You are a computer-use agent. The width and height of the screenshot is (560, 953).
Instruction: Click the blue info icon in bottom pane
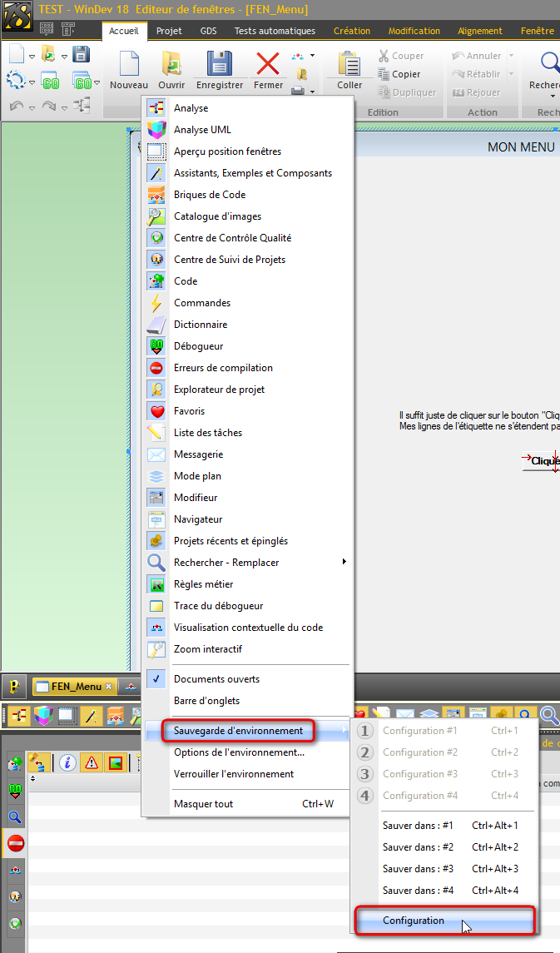[x=67, y=762]
